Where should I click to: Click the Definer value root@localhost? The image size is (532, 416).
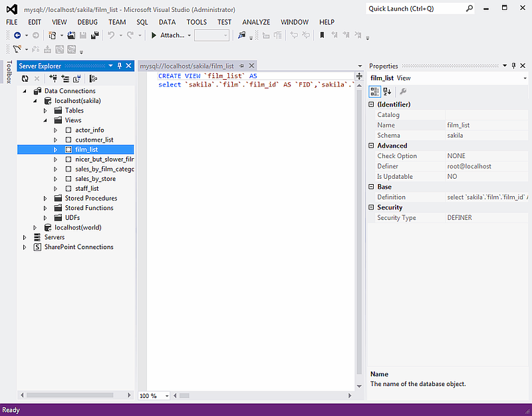pyautogui.click(x=487, y=167)
